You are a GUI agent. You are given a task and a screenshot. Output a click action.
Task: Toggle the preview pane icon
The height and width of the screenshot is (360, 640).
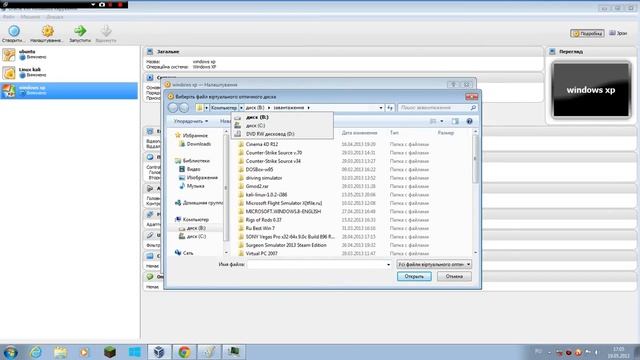(455, 121)
